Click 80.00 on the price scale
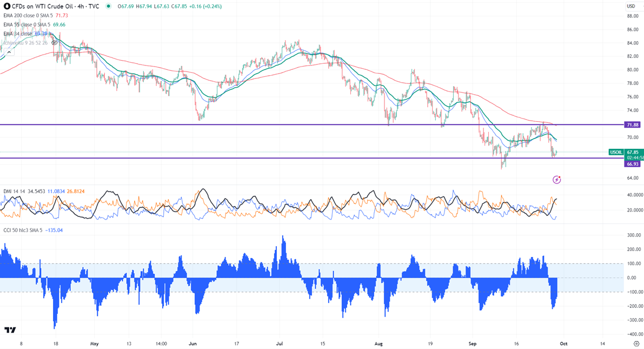Image resolution: width=644 pixels, height=349 pixels. [x=633, y=70]
